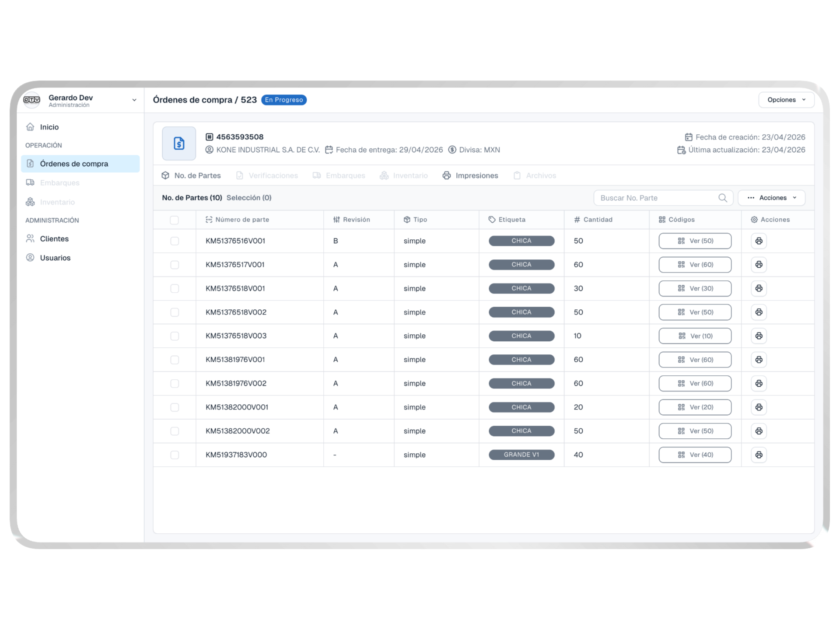Expand the Acciones dropdown menu
Image resolution: width=840 pixels, height=630 pixels.
click(771, 198)
